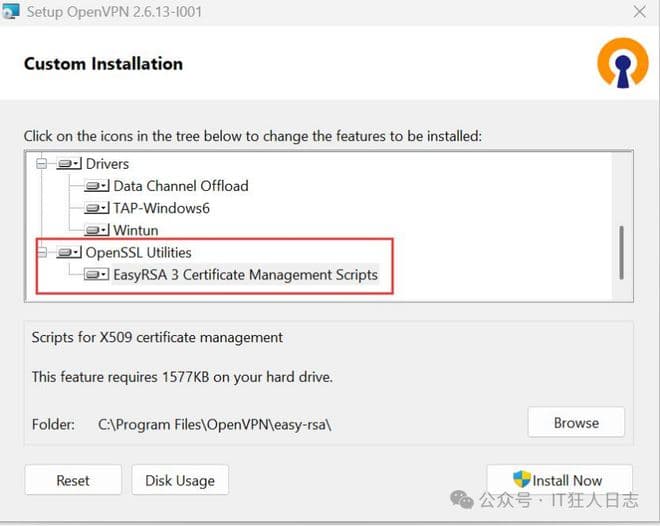Open Data Channel Offload feature icon dropdown
Viewport: 660px width, 526px height.
point(97,186)
